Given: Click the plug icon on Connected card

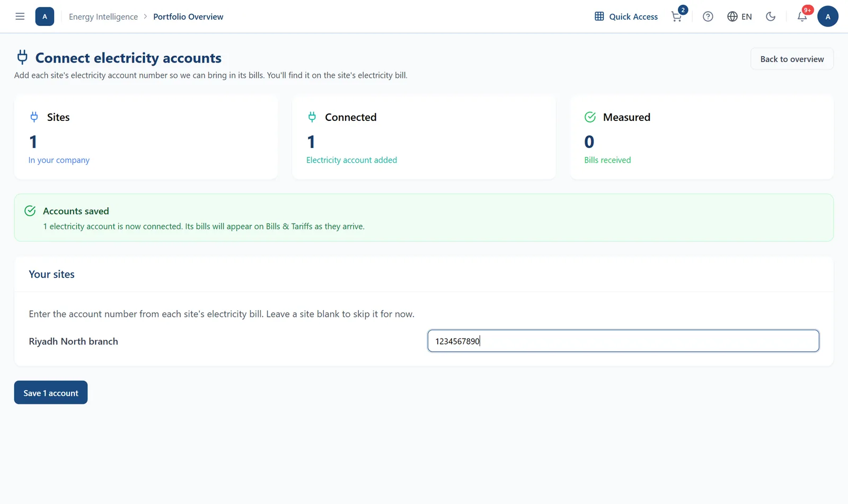Looking at the screenshot, I should tap(312, 117).
